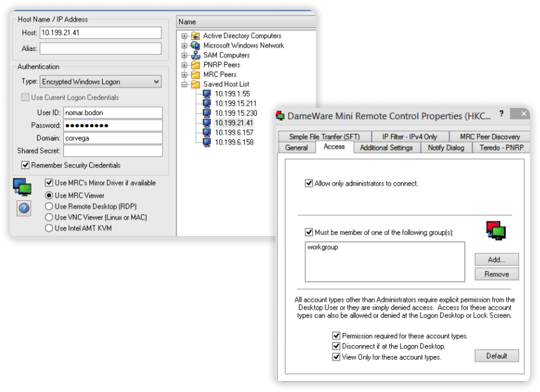Select Use Remote Desktop (RDP) option
Image resolution: width=540 pixels, height=392 pixels.
49,206
